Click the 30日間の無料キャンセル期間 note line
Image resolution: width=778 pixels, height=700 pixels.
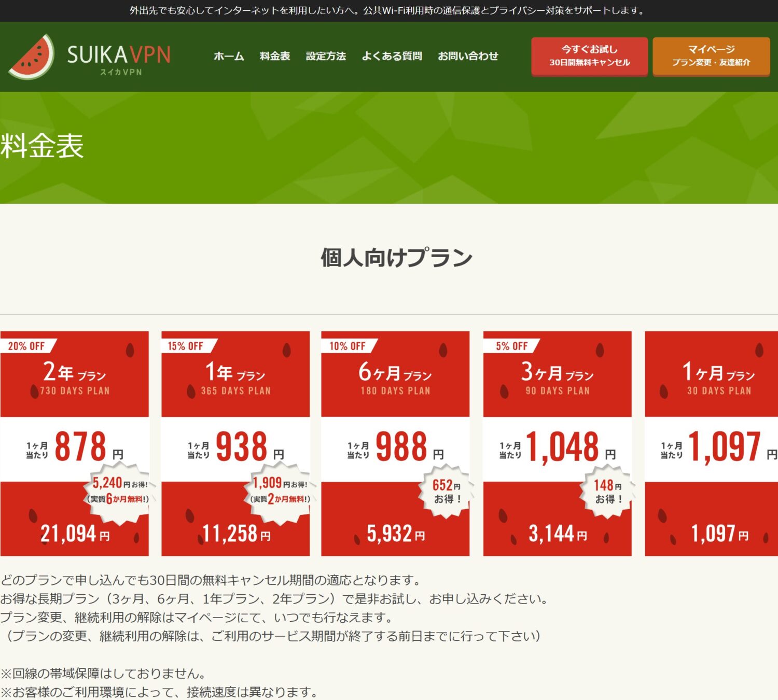[211, 580]
